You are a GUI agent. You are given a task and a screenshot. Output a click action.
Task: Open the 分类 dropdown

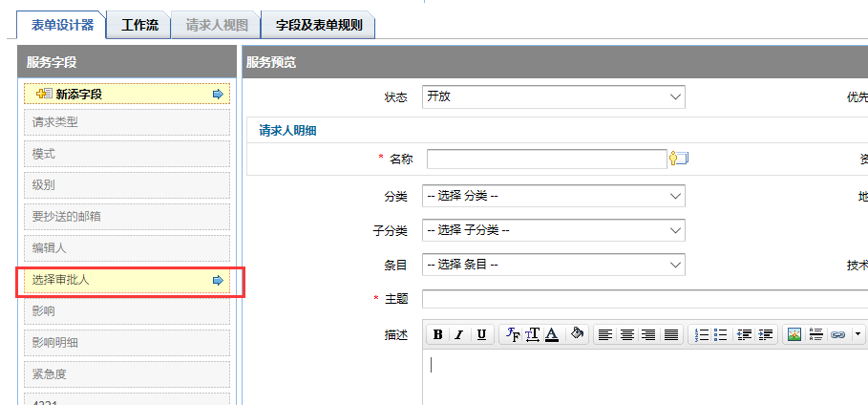(x=554, y=196)
